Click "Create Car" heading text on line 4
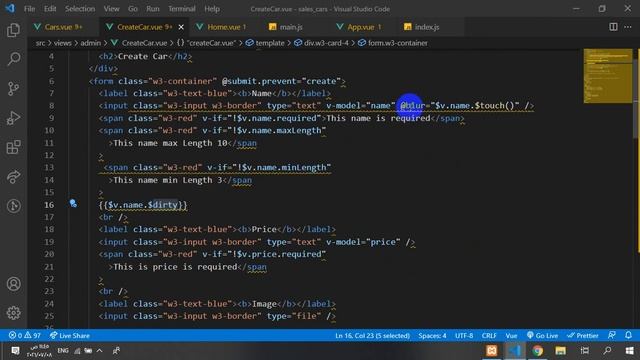Viewport: 640px width, 360px height. [x=143, y=56]
